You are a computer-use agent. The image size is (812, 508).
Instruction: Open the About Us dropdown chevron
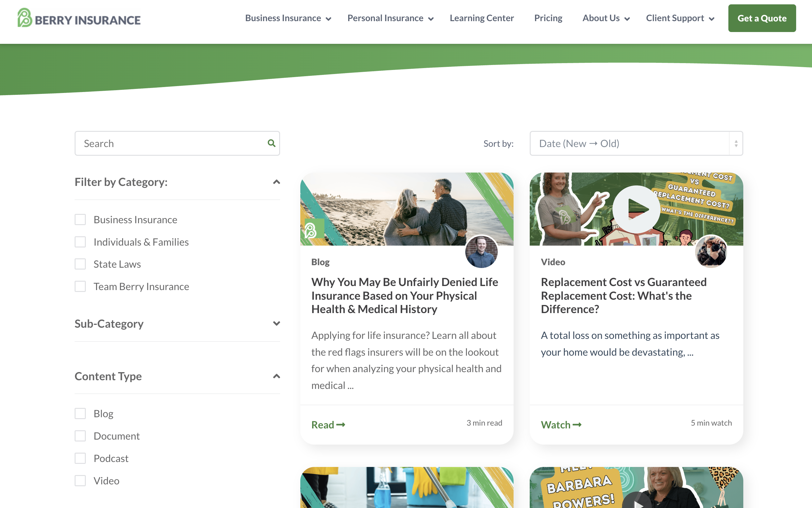click(x=627, y=19)
